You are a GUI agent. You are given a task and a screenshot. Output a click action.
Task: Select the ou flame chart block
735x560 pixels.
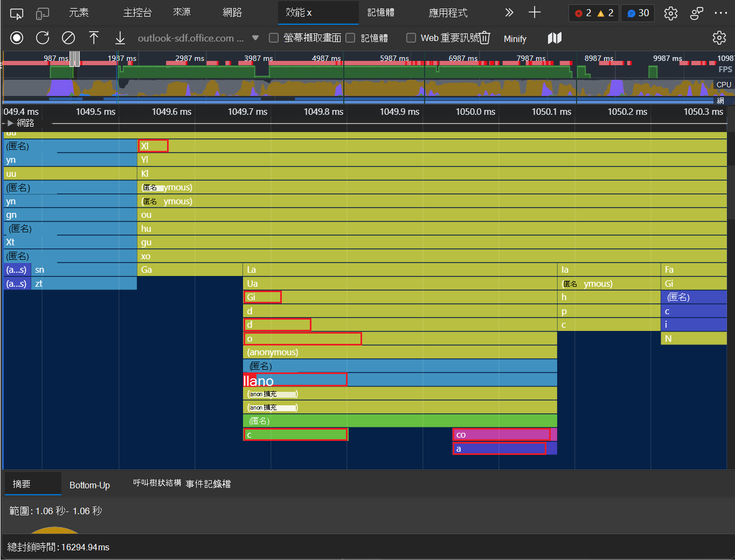(x=432, y=215)
